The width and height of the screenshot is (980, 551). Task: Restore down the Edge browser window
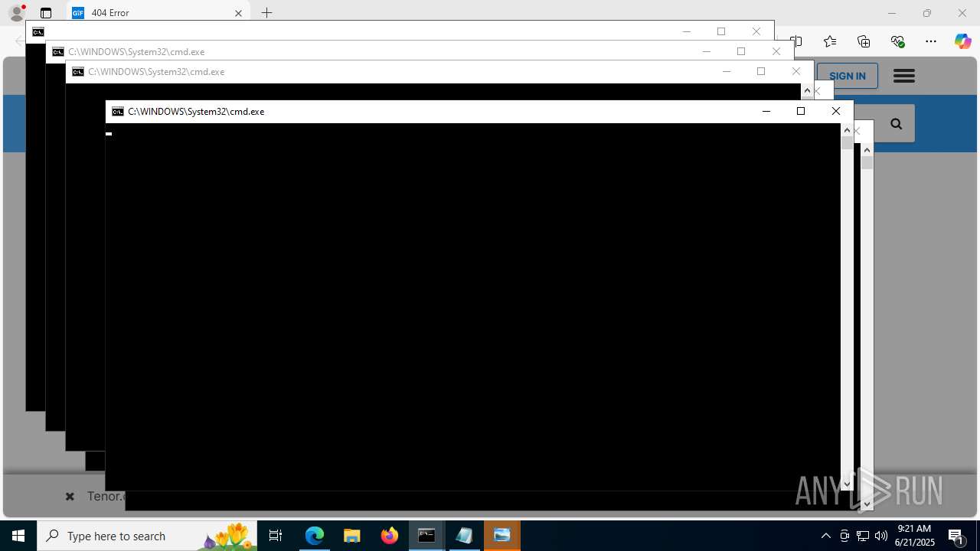pyautogui.click(x=926, y=13)
